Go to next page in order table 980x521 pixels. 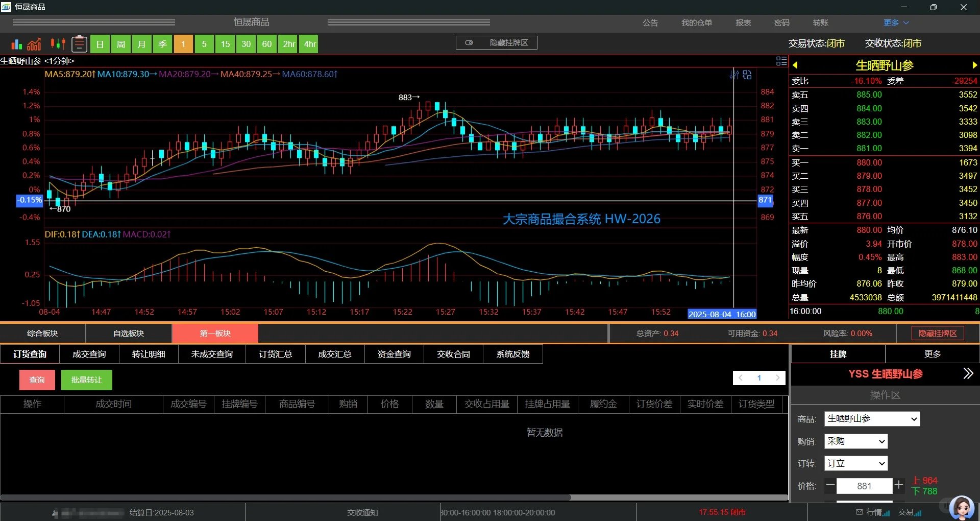(x=778, y=378)
